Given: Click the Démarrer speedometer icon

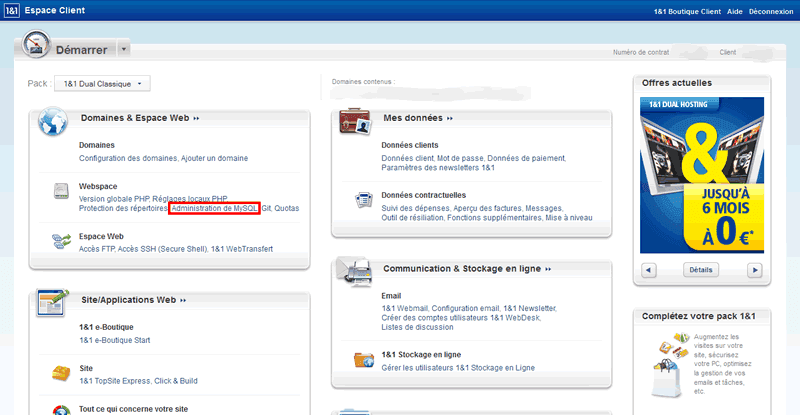Looking at the screenshot, I should pos(36,44).
